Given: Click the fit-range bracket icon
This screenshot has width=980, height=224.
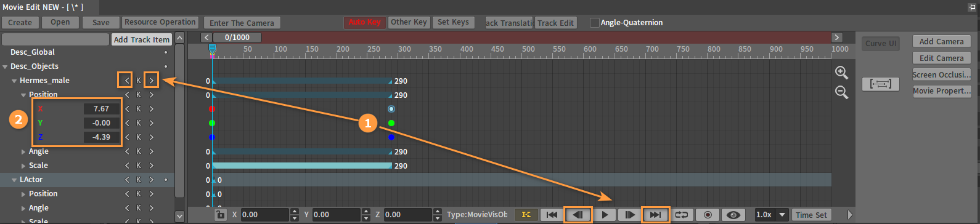Looking at the screenshot, I should [880, 84].
